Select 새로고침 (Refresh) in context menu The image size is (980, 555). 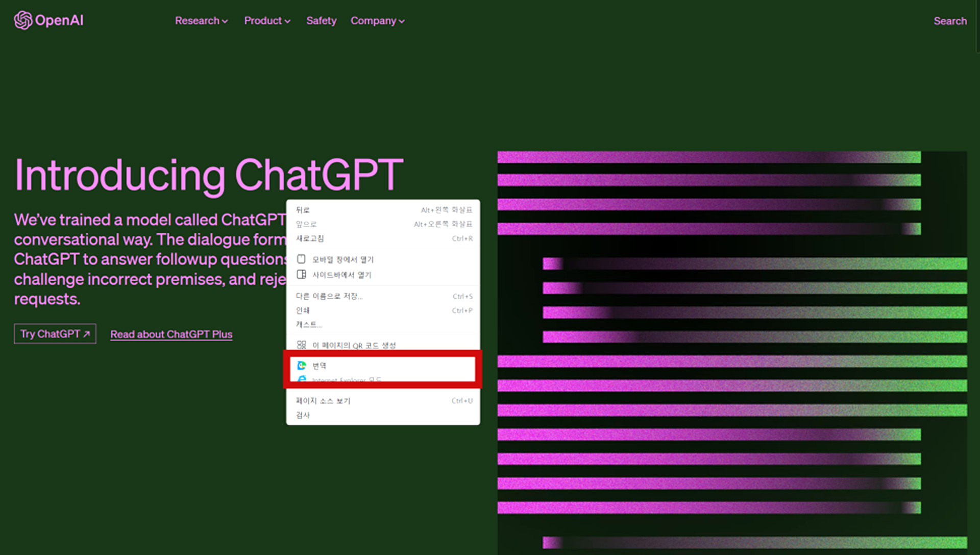tap(310, 238)
